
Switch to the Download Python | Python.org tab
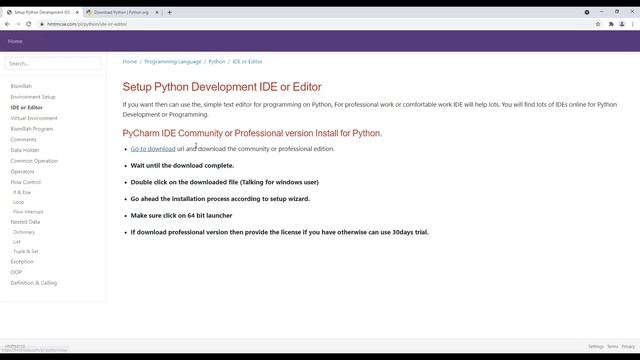[121, 13]
